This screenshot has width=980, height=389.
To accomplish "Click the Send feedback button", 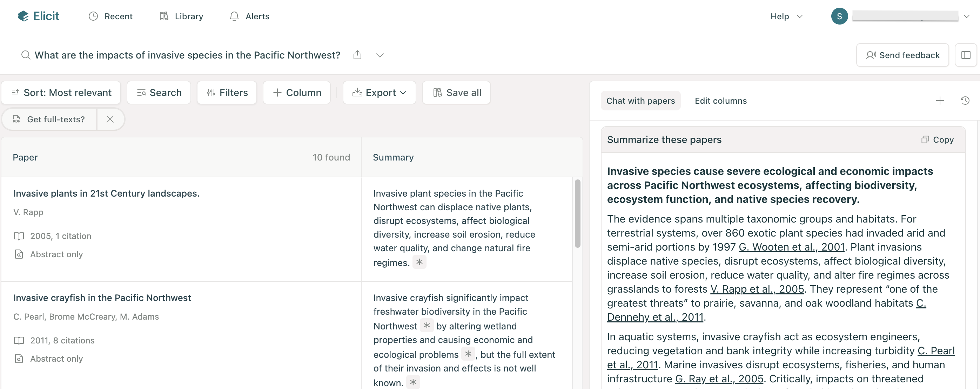I will coord(902,55).
